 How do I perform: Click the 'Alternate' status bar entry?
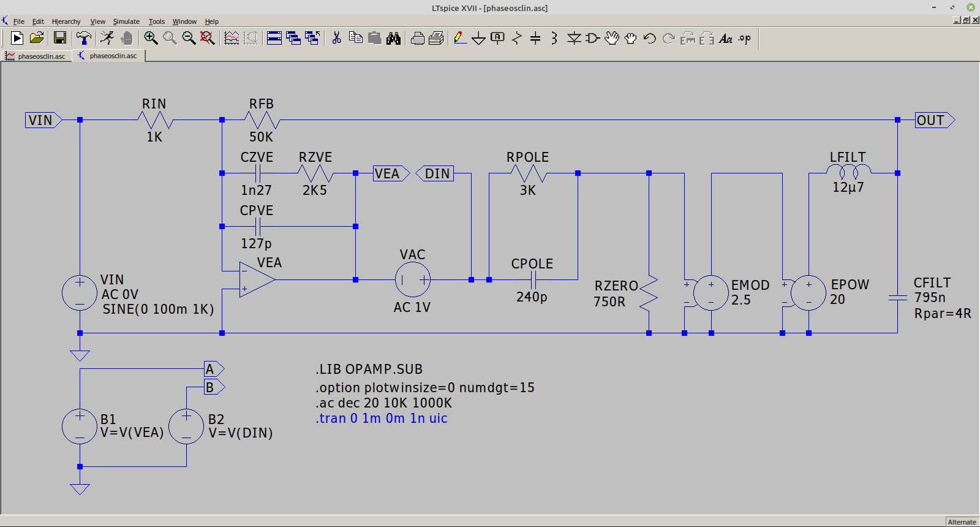click(962, 522)
